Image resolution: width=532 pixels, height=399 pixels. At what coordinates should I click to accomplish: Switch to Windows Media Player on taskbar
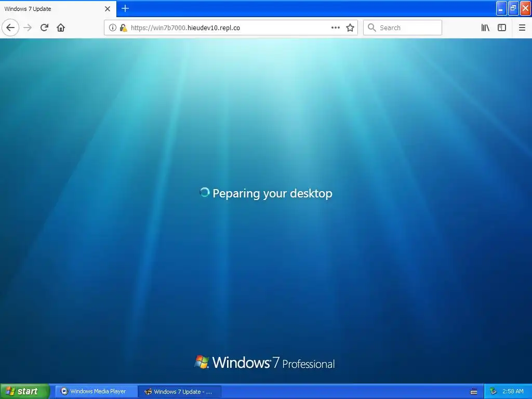(x=96, y=392)
